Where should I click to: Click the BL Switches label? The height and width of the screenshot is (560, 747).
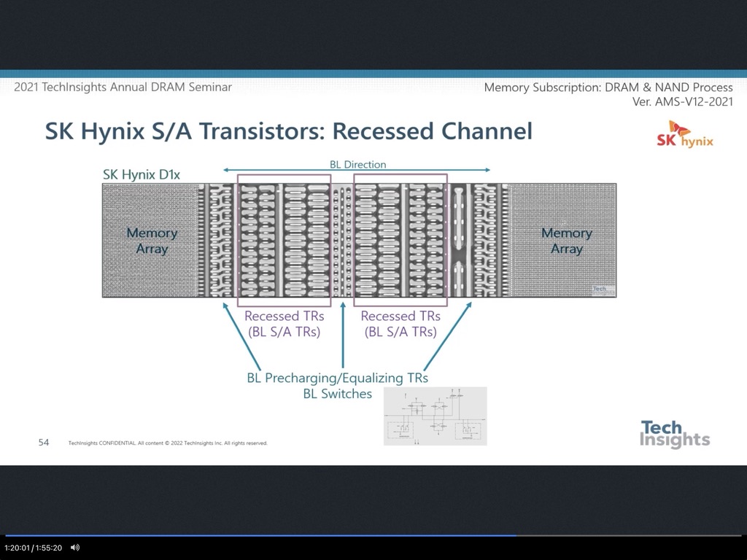337,394
